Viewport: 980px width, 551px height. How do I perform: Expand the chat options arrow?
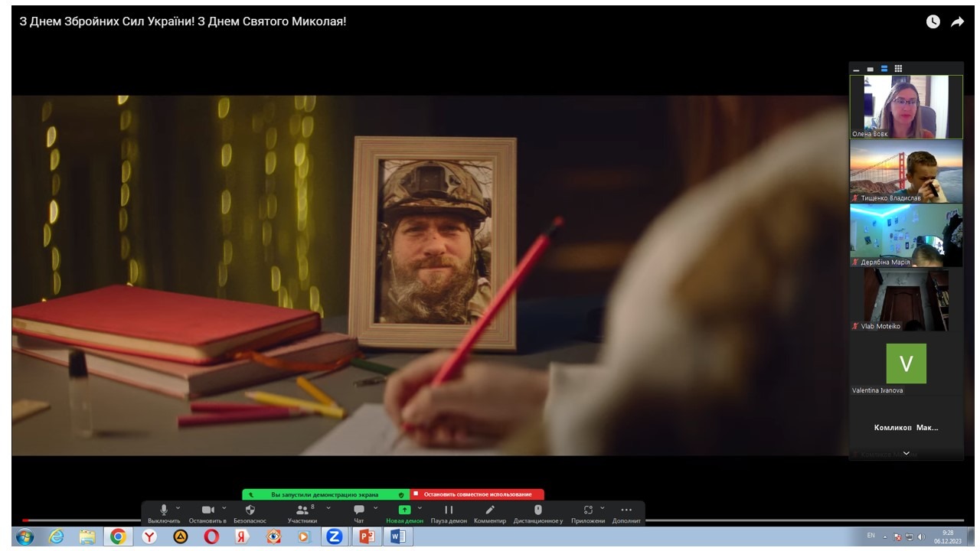375,507
